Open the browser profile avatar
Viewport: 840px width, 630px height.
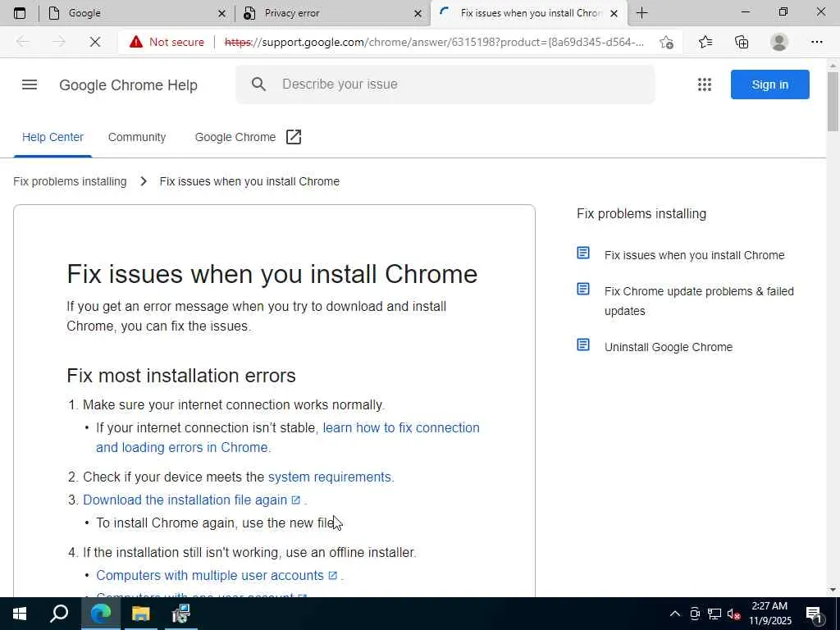pos(779,42)
